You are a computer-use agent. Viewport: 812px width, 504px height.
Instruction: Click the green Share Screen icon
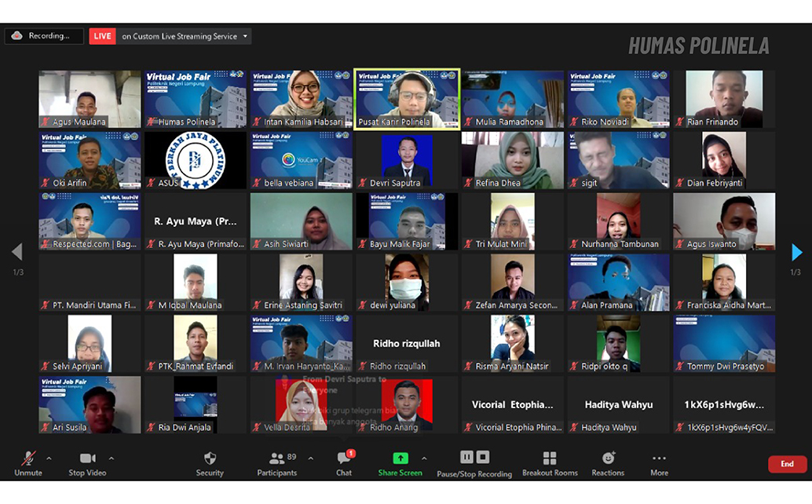click(400, 458)
